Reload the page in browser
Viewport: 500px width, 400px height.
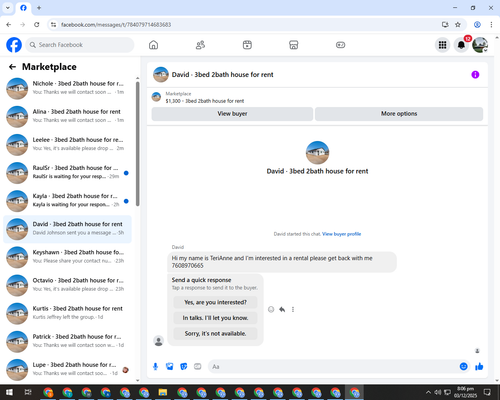coord(37,25)
